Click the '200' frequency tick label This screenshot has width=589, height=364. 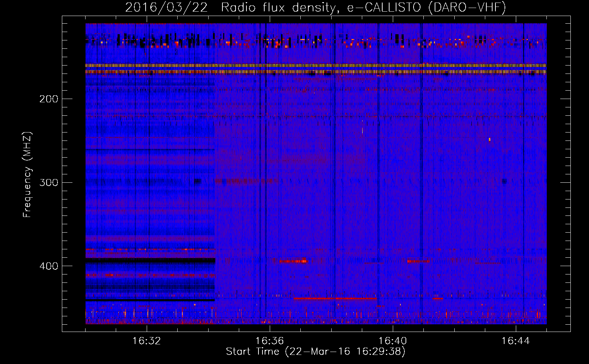point(49,99)
